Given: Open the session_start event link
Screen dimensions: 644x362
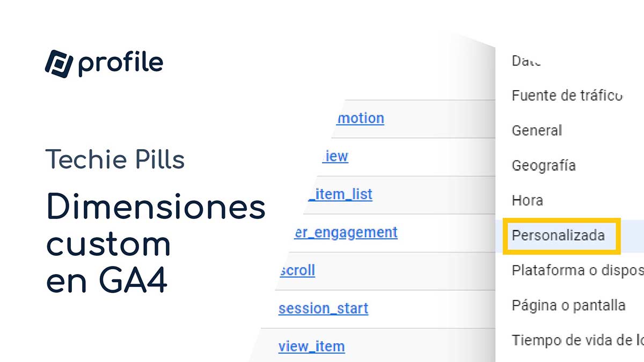Looking at the screenshot, I should 324,308.
